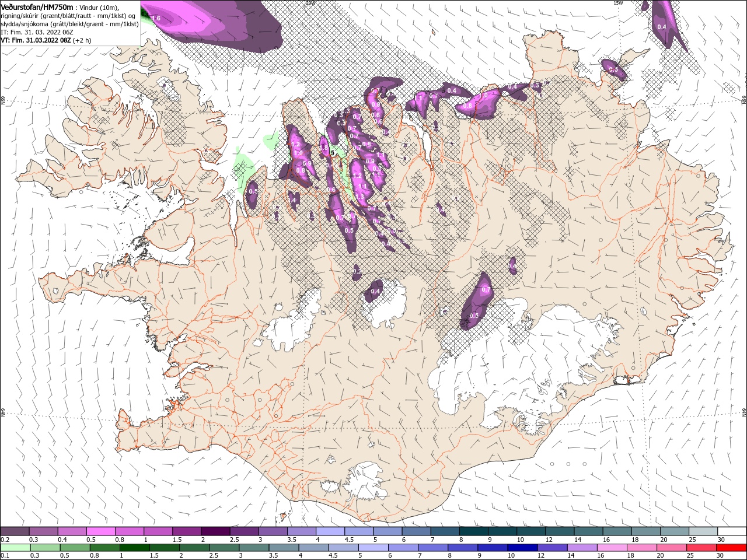This screenshot has height=560, width=747.
Task: Select the 1.5 swatch on the snow scale
Action: pos(187,531)
